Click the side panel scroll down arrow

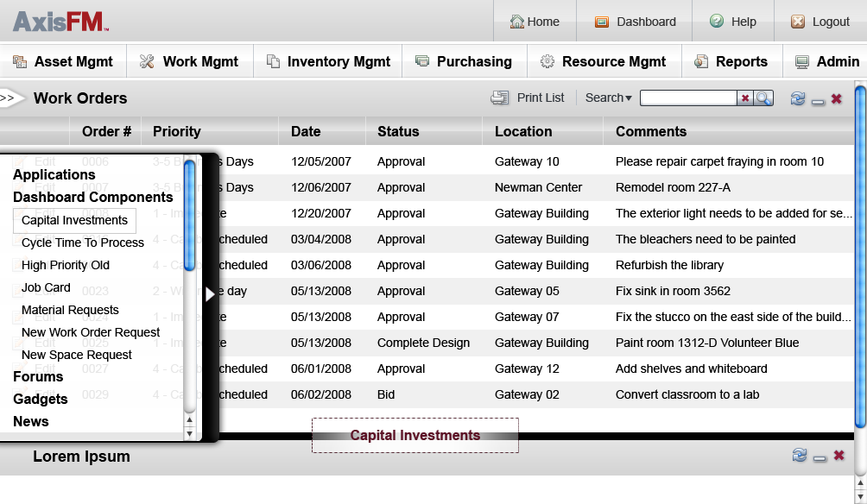pyautogui.click(x=190, y=434)
